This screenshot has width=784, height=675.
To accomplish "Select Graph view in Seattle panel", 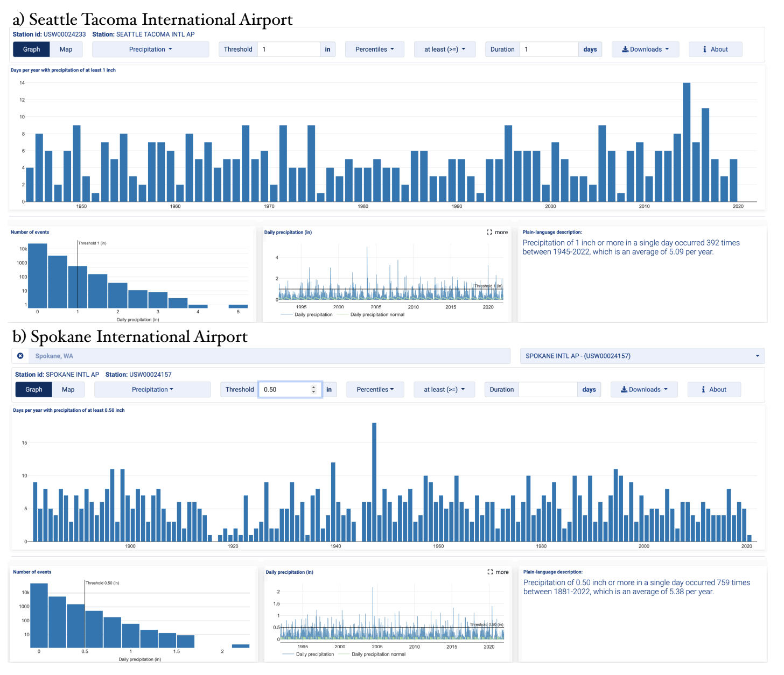I will pos(31,50).
